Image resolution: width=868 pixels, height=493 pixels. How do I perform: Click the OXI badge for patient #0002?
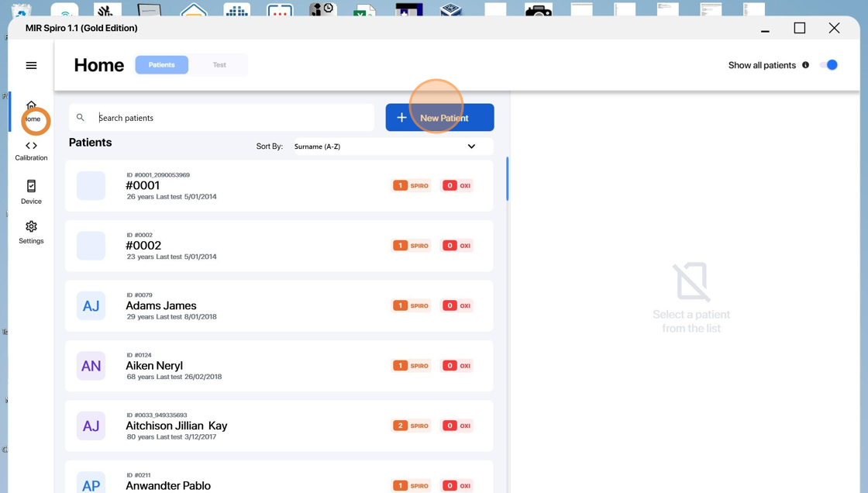point(457,246)
